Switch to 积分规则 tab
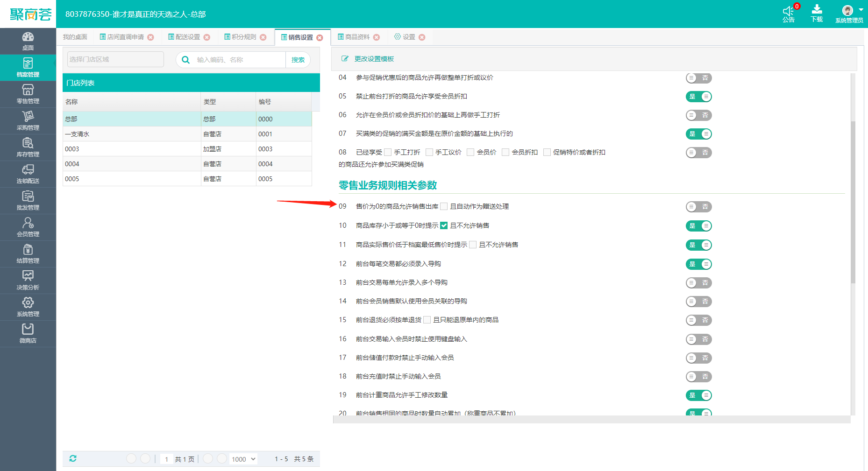Image resolution: width=868 pixels, height=471 pixels. (241, 37)
